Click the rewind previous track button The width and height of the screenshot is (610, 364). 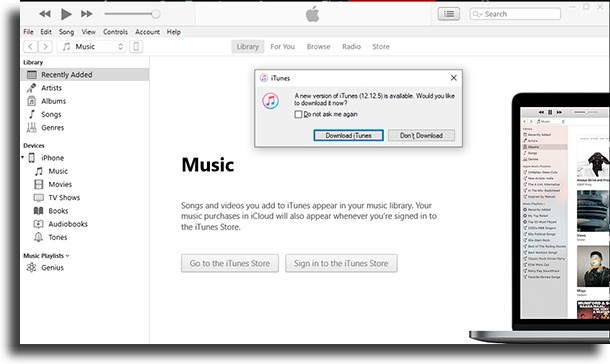pos(45,14)
